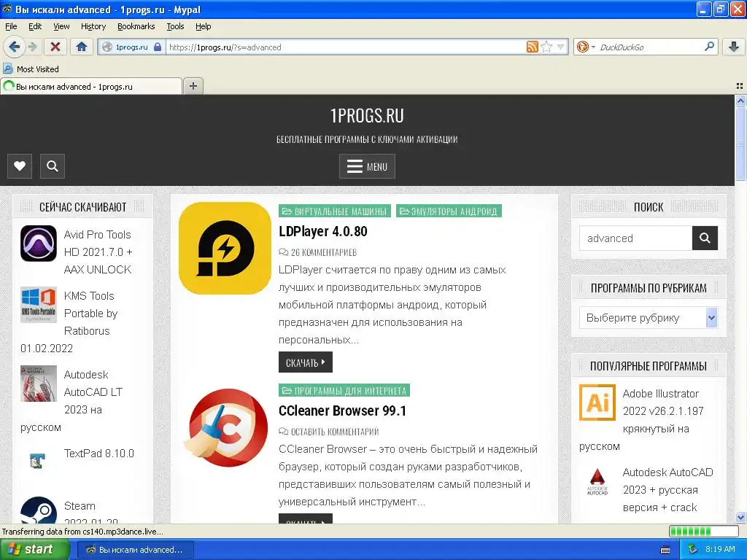This screenshot has width=747, height=560.
Task: Open the RSS feed icon in address bar
Action: click(x=532, y=47)
